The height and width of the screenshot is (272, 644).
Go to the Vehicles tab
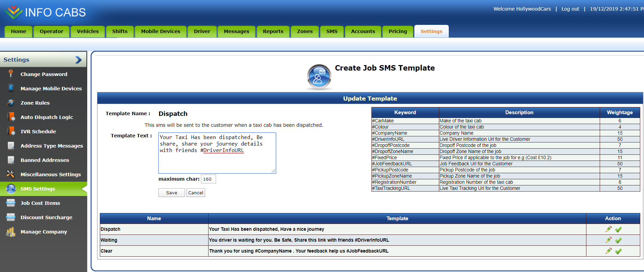click(88, 31)
